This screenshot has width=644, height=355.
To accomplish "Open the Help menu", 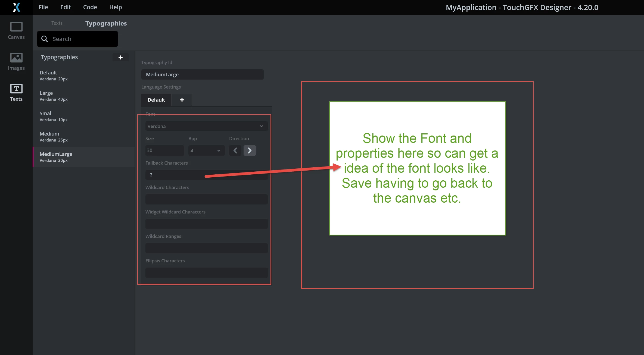I will coord(116,7).
